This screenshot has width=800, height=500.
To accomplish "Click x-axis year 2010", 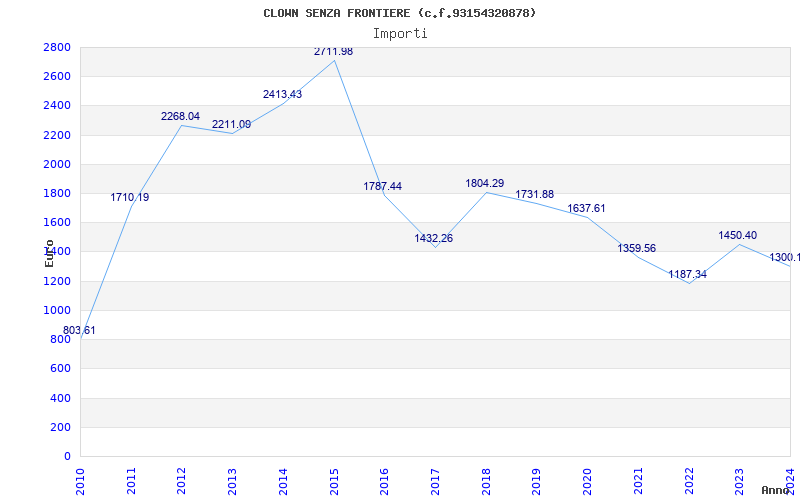I will point(80,482).
